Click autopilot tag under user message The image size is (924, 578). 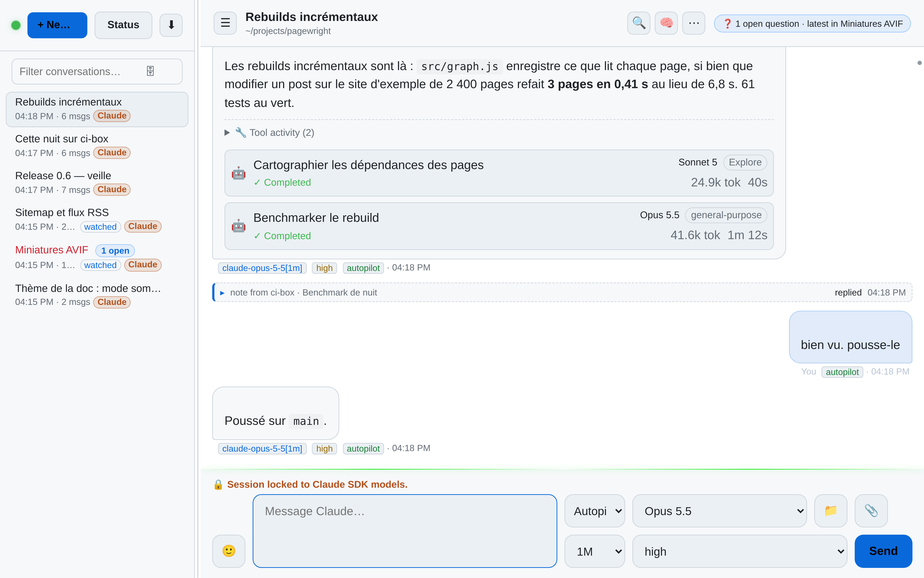(x=842, y=372)
